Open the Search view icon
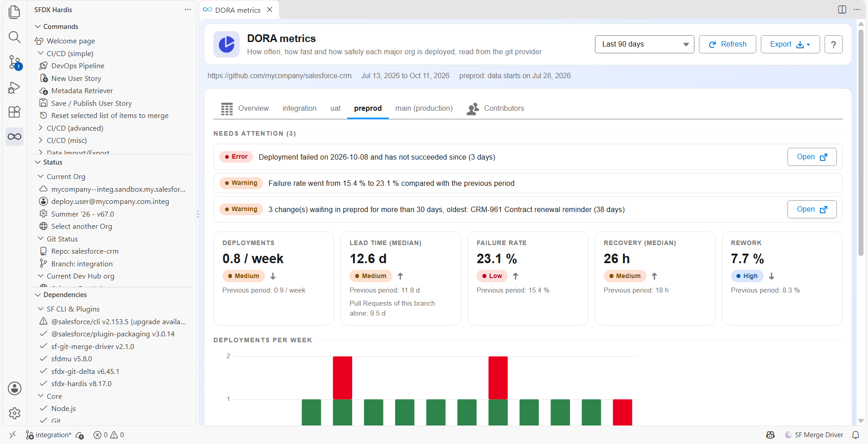Viewport: 868px width, 444px height. [14, 37]
